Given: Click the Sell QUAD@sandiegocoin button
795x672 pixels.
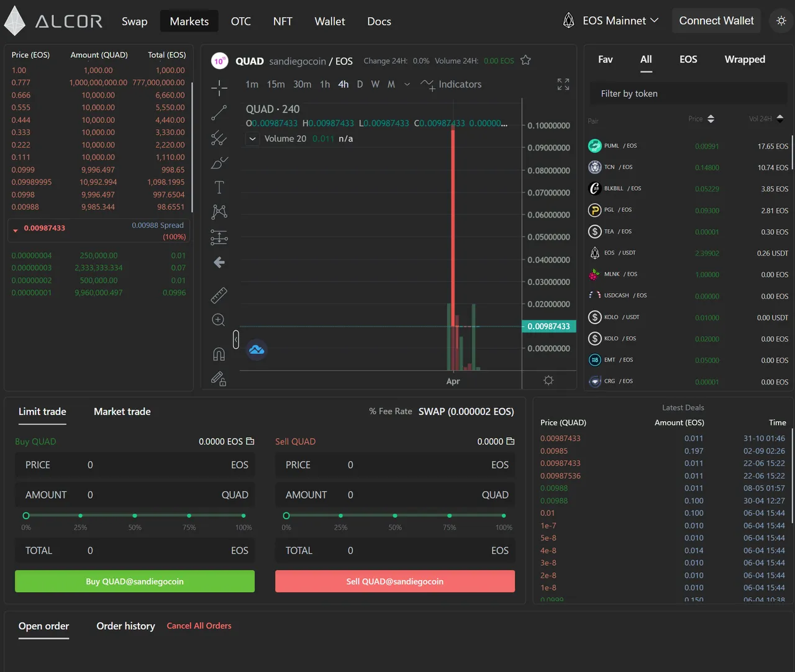Looking at the screenshot, I should (395, 581).
